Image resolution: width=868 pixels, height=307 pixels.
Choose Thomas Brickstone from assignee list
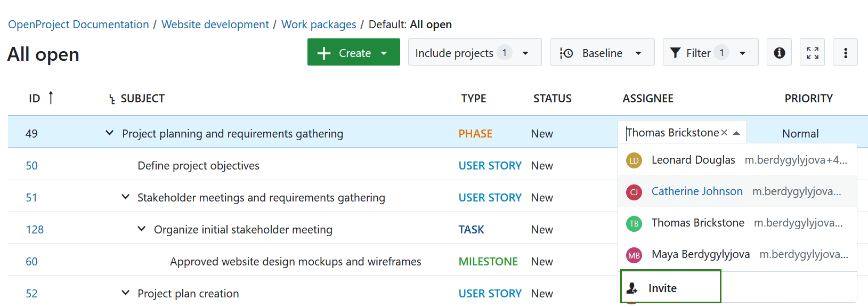(x=697, y=223)
